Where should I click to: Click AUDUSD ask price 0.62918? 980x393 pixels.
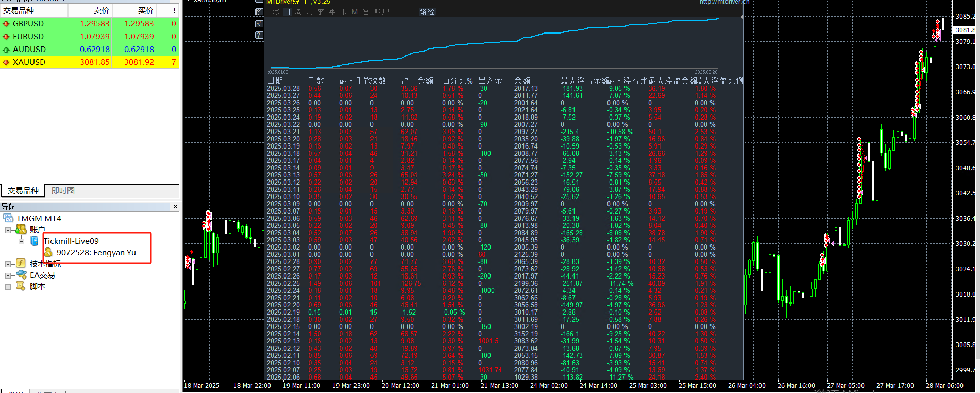139,50
